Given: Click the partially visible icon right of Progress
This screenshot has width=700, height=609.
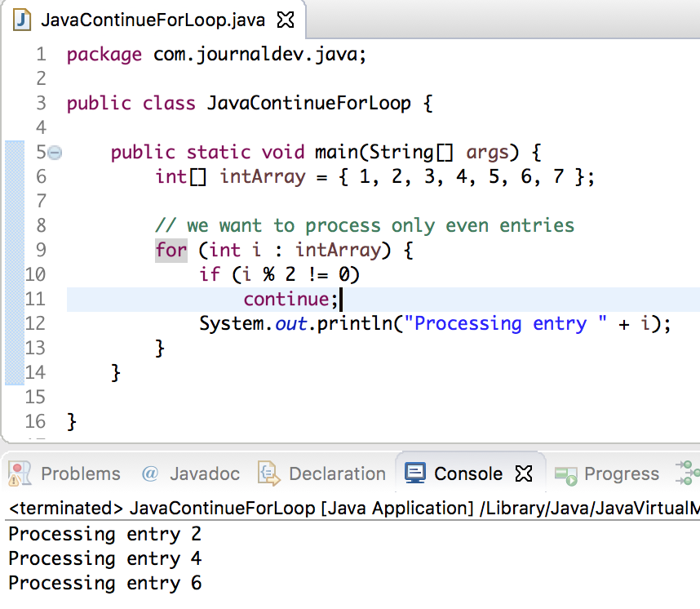Looking at the screenshot, I should tap(689, 473).
